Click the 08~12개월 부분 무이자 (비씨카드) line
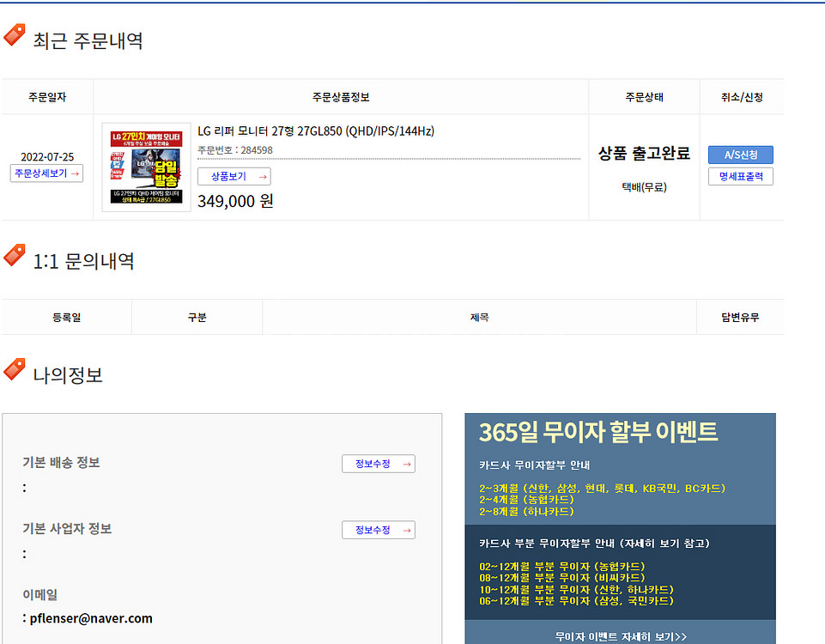825x644 pixels. (x=562, y=577)
